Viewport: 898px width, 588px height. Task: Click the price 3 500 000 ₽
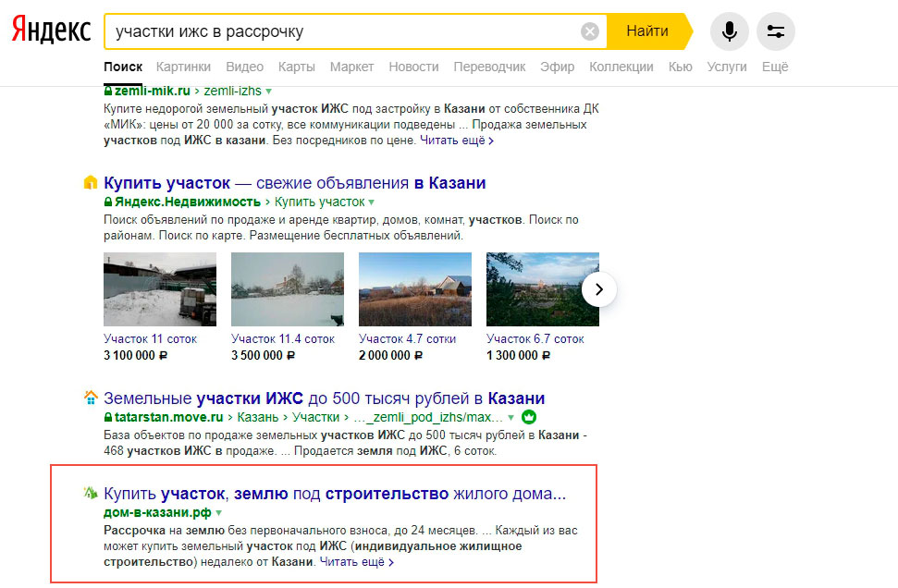click(263, 356)
